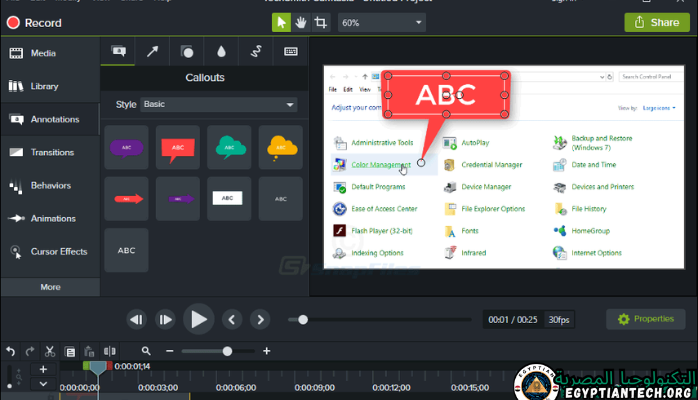The height and width of the screenshot is (400, 698).
Task: Switch to the Blur and Highlight tab
Action: pos(221,51)
